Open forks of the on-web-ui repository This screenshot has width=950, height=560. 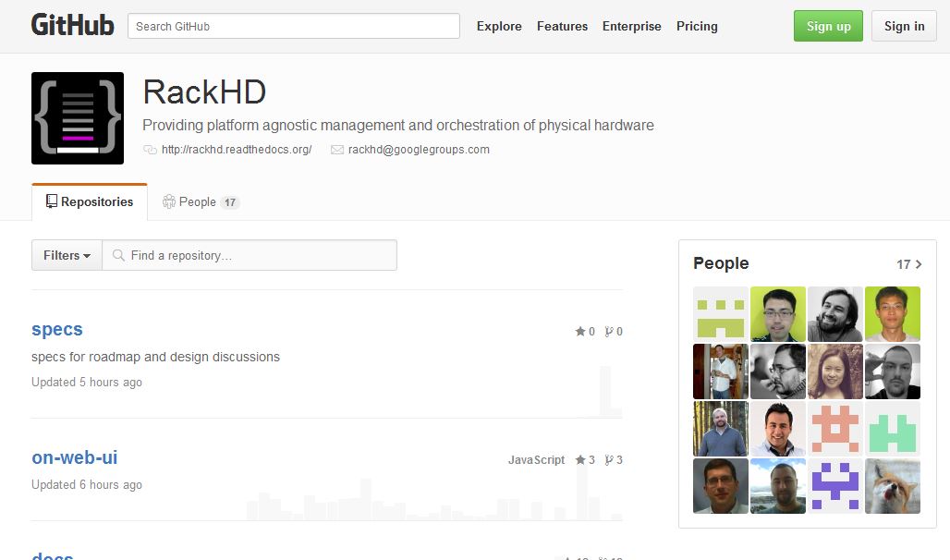[x=614, y=460]
